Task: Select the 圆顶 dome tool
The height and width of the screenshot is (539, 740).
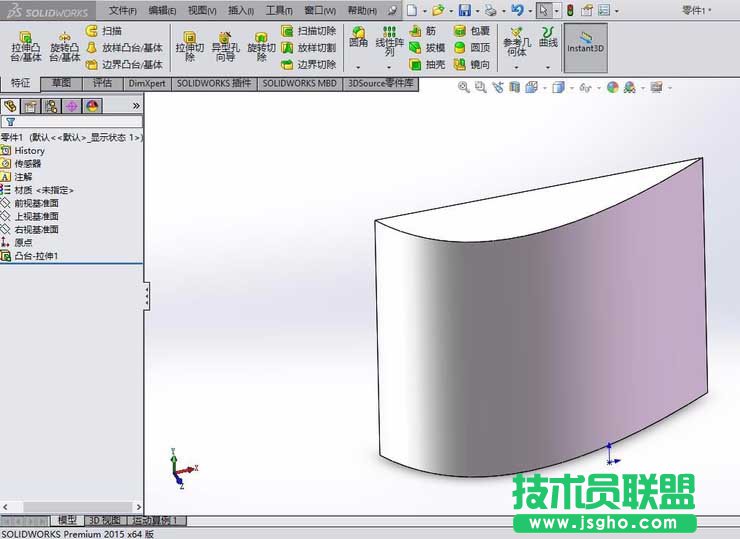Action: 471,48
